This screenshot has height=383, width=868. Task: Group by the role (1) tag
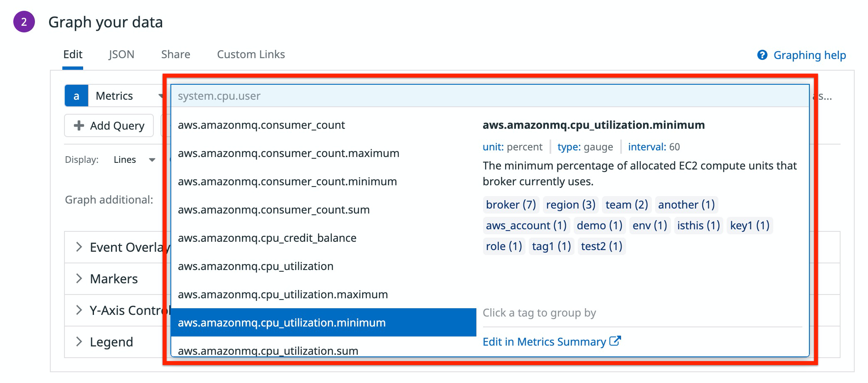click(504, 246)
